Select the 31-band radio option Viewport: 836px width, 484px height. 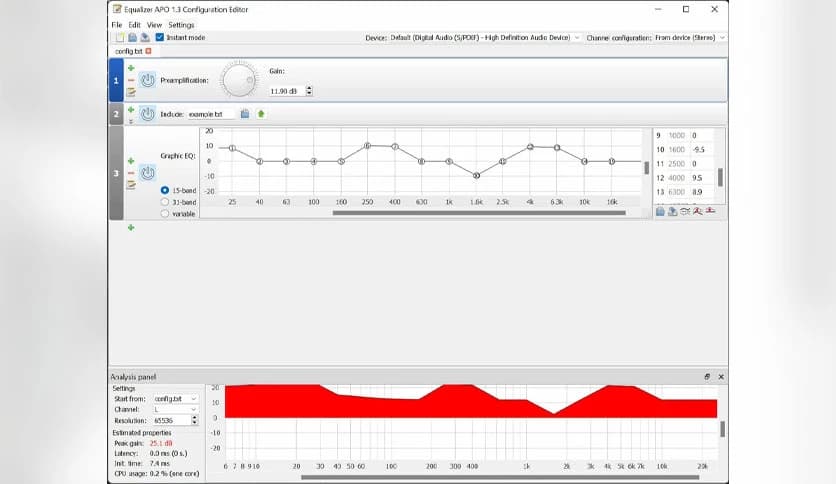pos(165,202)
